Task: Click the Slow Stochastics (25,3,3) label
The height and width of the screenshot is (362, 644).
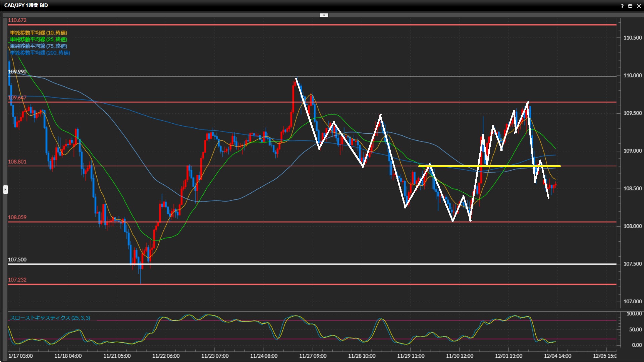Action: click(50, 318)
